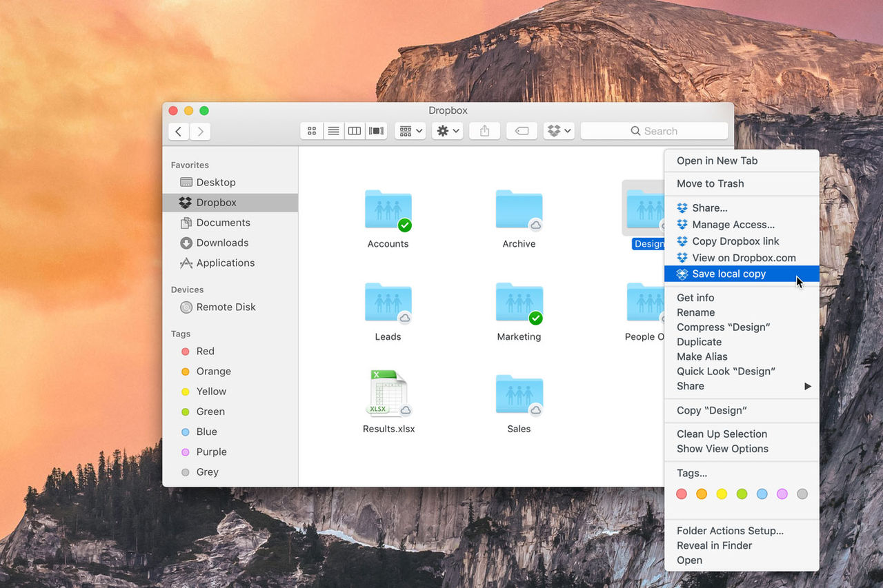Choose Compress "Design" from the context menu
Viewport: 883px width, 588px height.
[722, 327]
